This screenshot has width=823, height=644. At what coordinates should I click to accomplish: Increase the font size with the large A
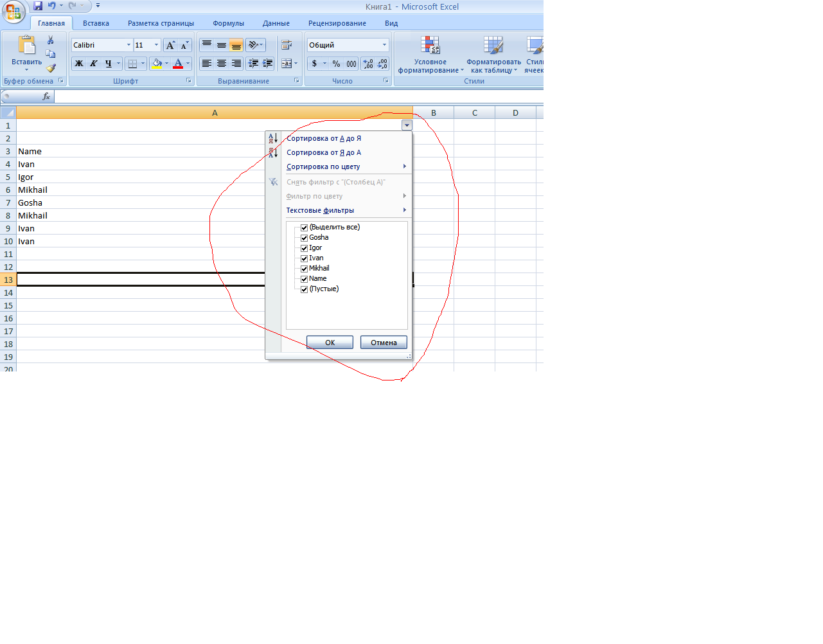coord(170,45)
